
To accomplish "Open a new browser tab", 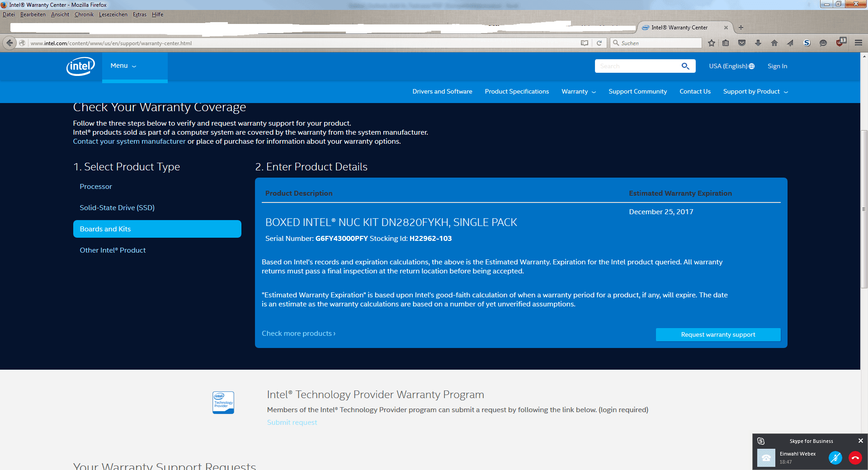I will tap(741, 28).
